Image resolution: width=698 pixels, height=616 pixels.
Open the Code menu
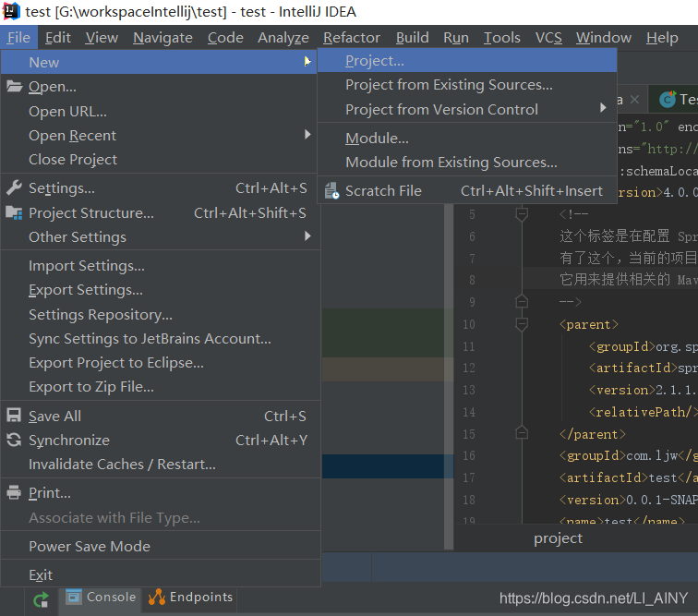[x=225, y=38]
